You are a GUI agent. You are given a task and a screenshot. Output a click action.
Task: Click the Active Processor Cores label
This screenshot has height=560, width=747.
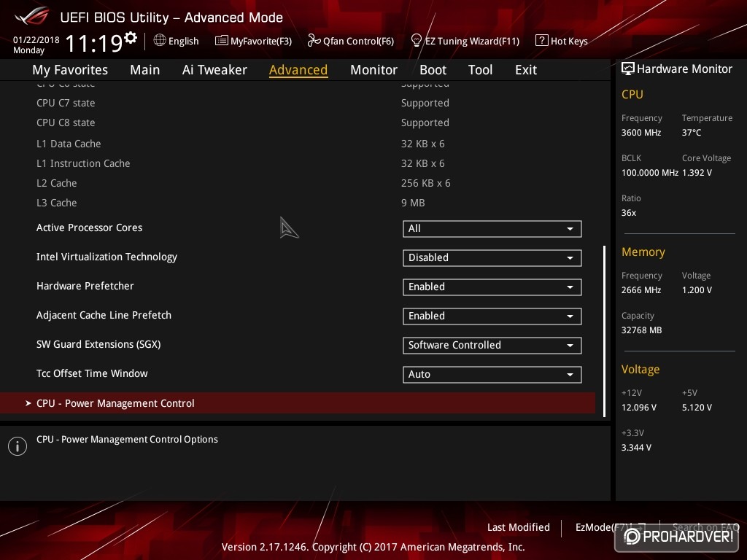click(x=89, y=227)
